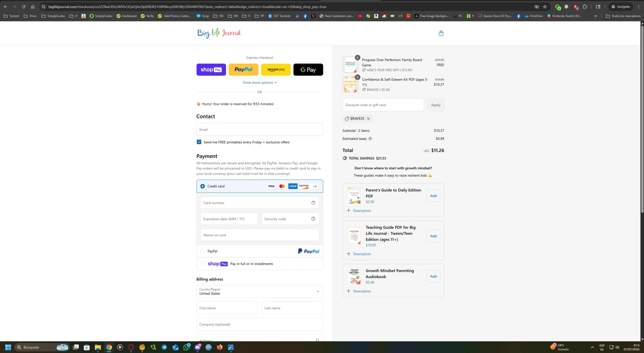
Task: Open Dashboard bookmark
Action: click(x=127, y=16)
